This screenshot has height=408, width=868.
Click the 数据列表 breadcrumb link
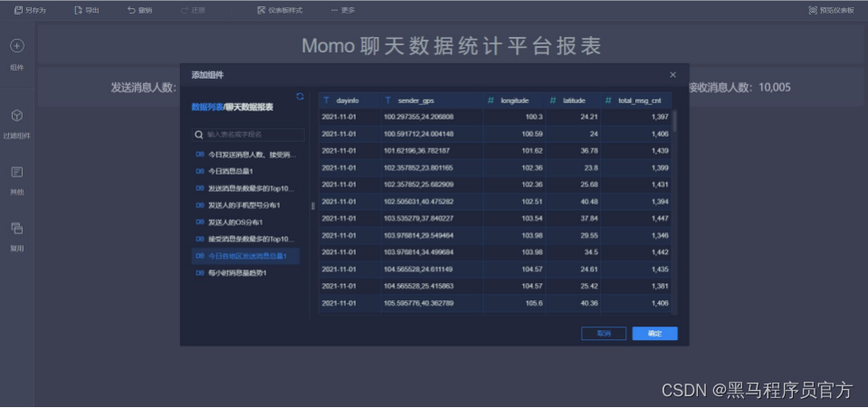point(207,108)
